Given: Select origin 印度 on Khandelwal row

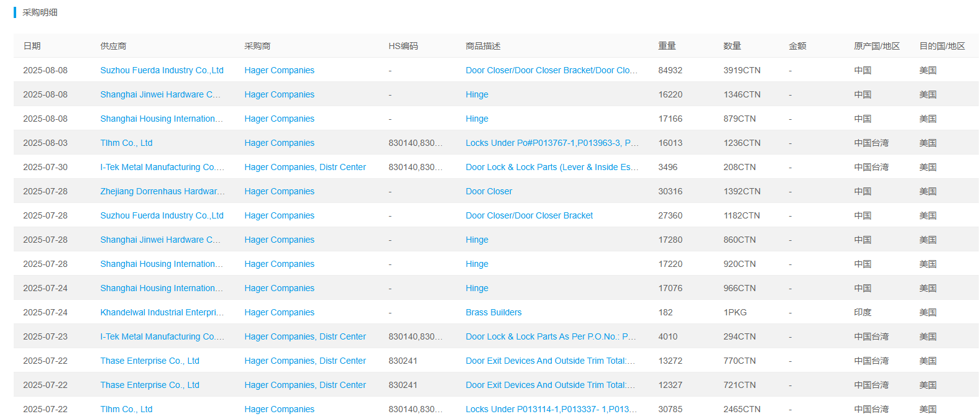Looking at the screenshot, I should point(863,312).
